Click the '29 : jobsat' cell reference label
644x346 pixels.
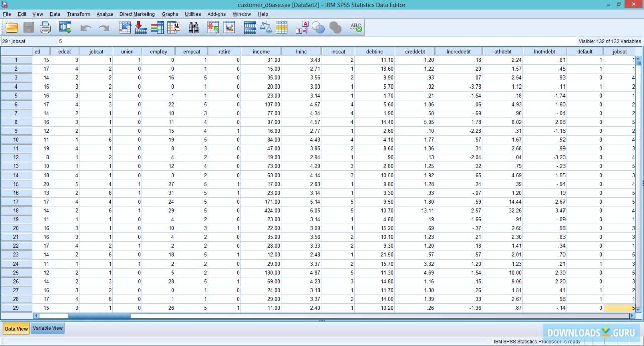click(14, 41)
